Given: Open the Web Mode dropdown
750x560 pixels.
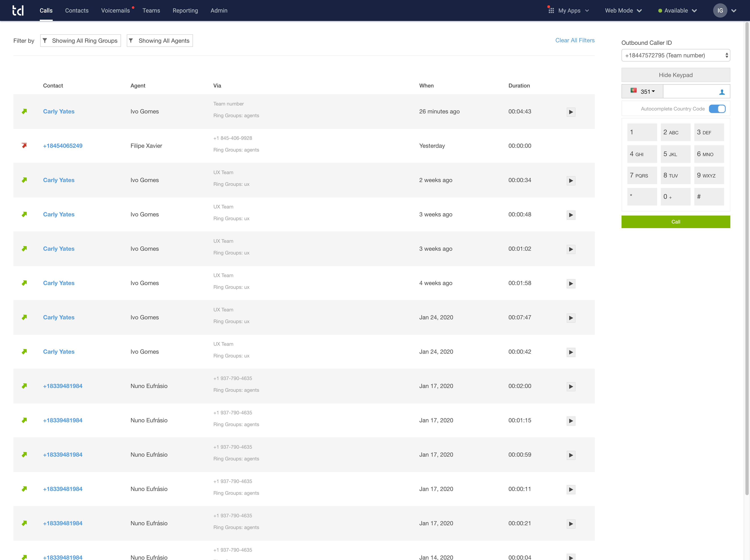Looking at the screenshot, I should pyautogui.click(x=623, y=10).
